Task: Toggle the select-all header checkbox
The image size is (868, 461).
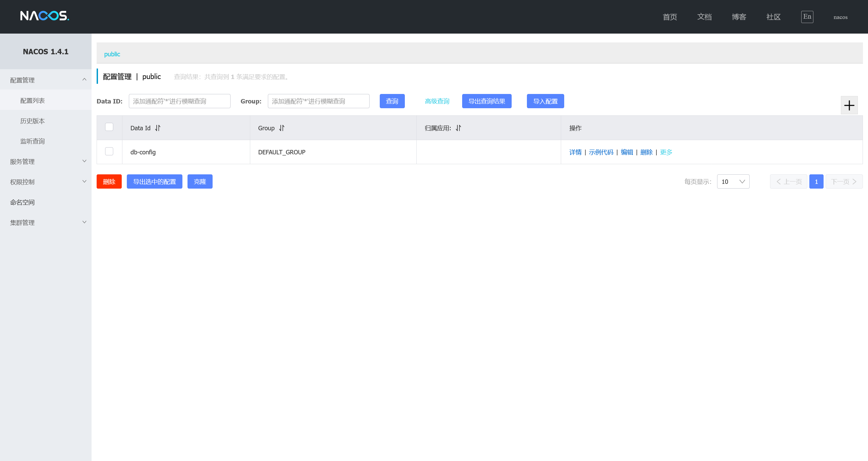Action: (109, 127)
